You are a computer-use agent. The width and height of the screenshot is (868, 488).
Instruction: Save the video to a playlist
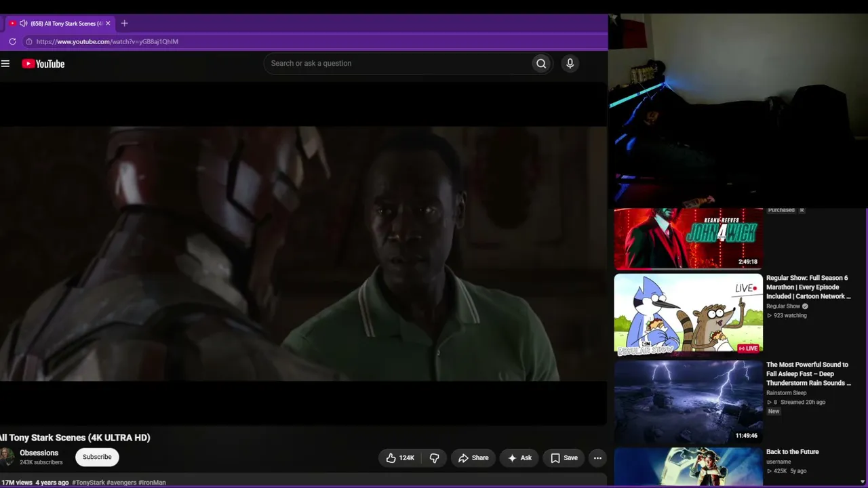pos(564,458)
